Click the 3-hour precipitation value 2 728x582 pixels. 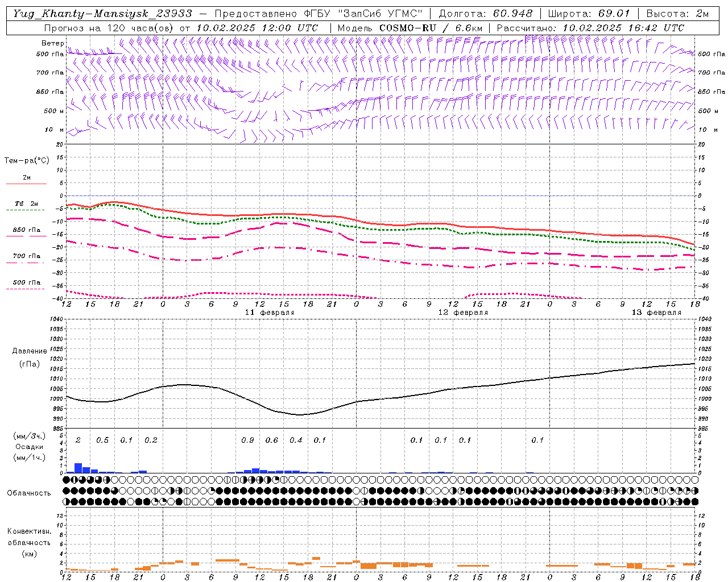(78, 440)
